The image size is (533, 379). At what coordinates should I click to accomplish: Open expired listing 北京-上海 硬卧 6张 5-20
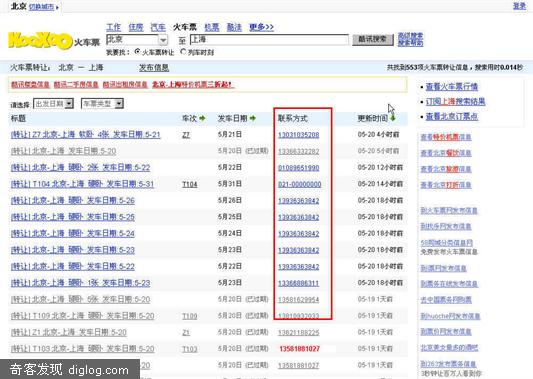[80, 299]
